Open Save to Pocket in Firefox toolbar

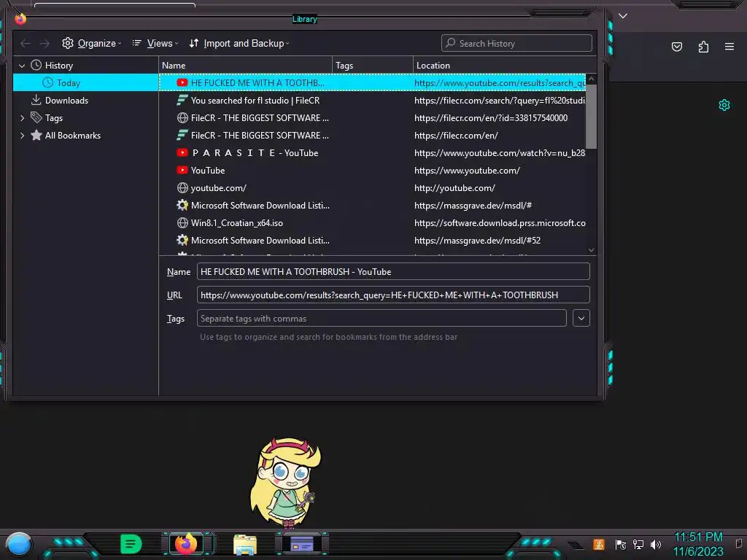[x=676, y=47]
